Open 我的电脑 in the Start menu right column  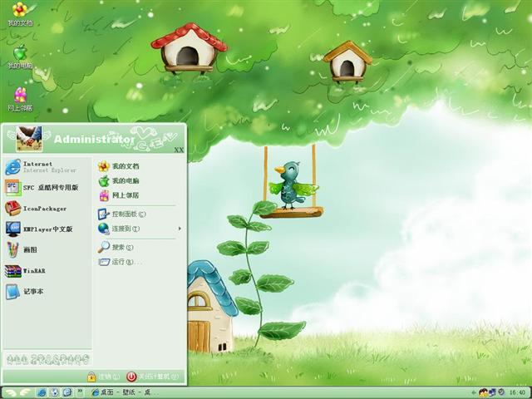118,181
